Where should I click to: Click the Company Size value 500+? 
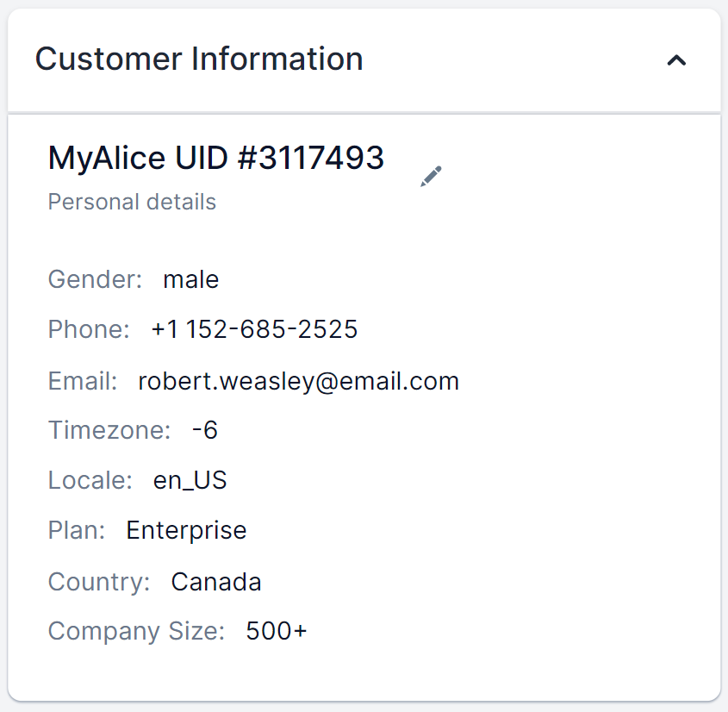point(276,632)
